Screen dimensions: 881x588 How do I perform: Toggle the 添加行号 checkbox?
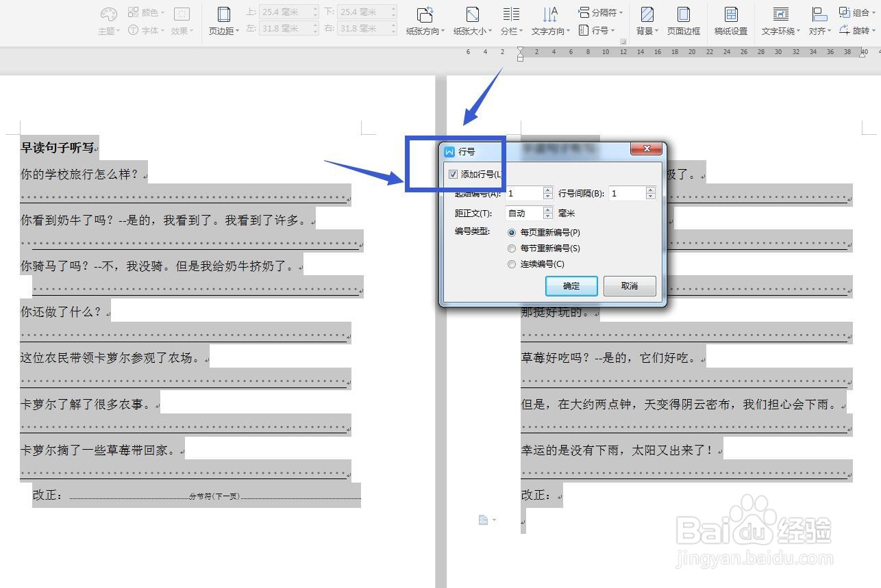coord(453,175)
